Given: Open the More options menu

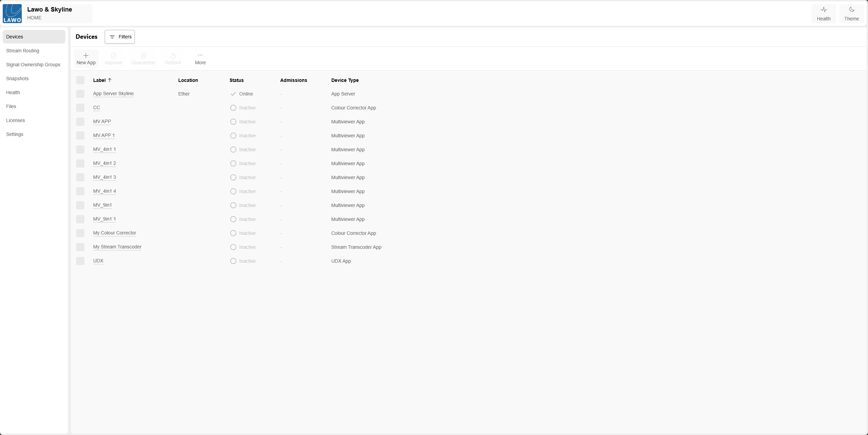Looking at the screenshot, I should 200,58.
